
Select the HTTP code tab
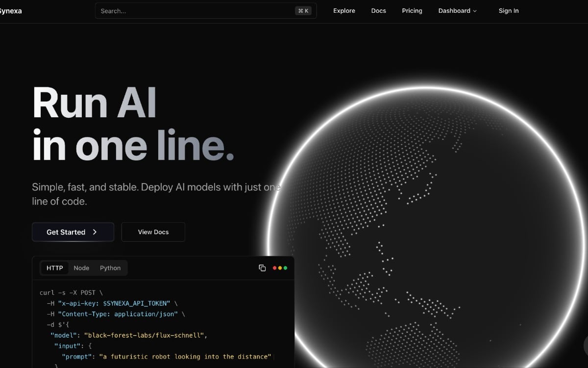coord(55,268)
